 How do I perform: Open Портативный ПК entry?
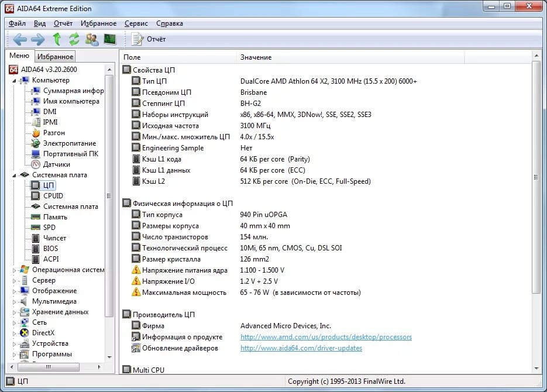click(x=65, y=154)
